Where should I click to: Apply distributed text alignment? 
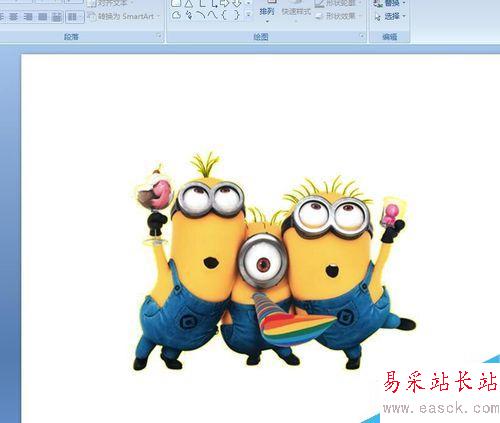(57, 17)
